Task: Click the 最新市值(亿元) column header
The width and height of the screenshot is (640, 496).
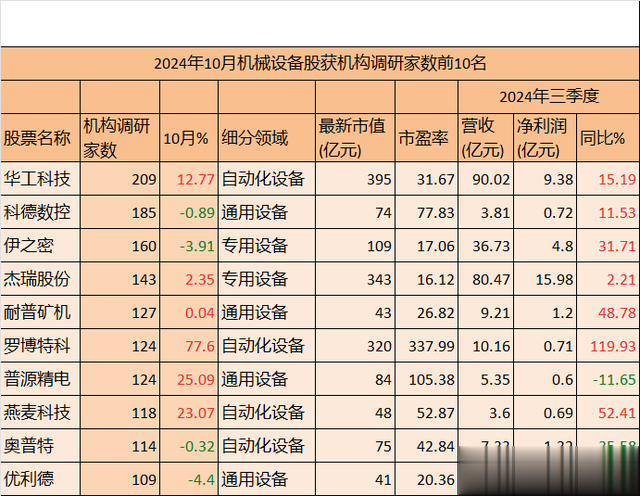Action: (x=355, y=138)
